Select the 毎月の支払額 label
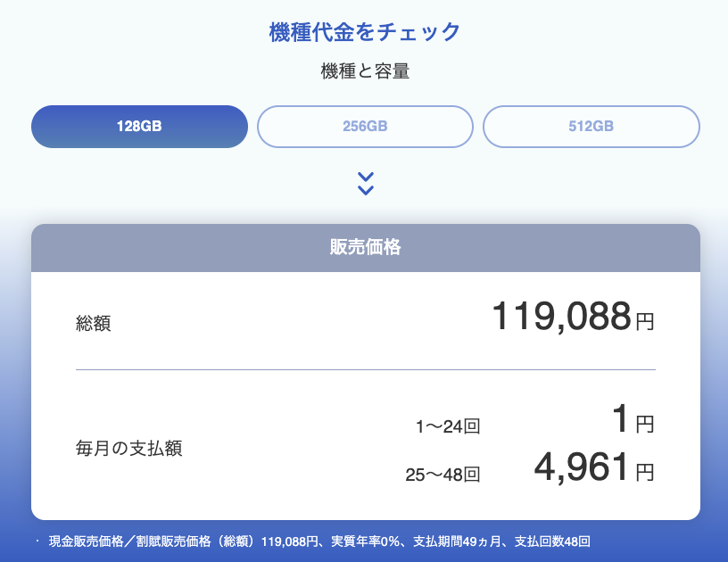The height and width of the screenshot is (562, 728). 129,448
